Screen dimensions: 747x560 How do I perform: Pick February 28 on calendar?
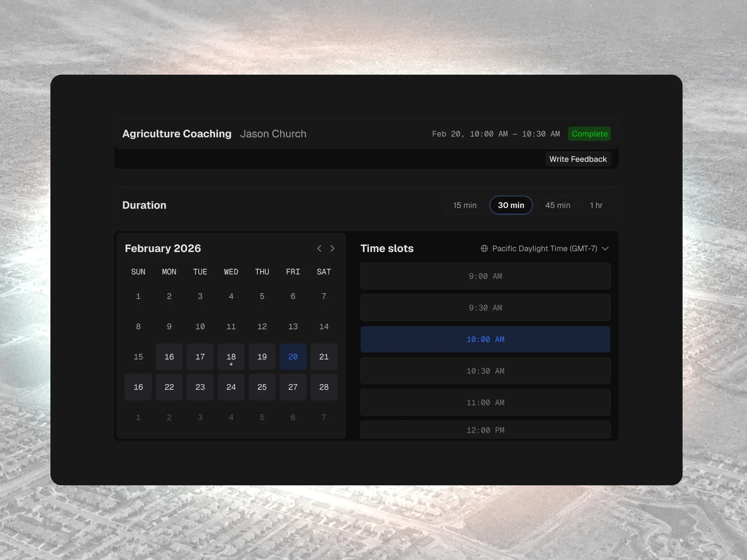[x=324, y=387]
